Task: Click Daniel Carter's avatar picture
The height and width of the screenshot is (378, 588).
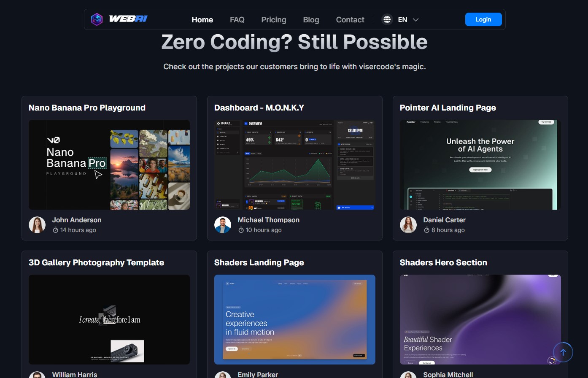Action: tap(408, 225)
